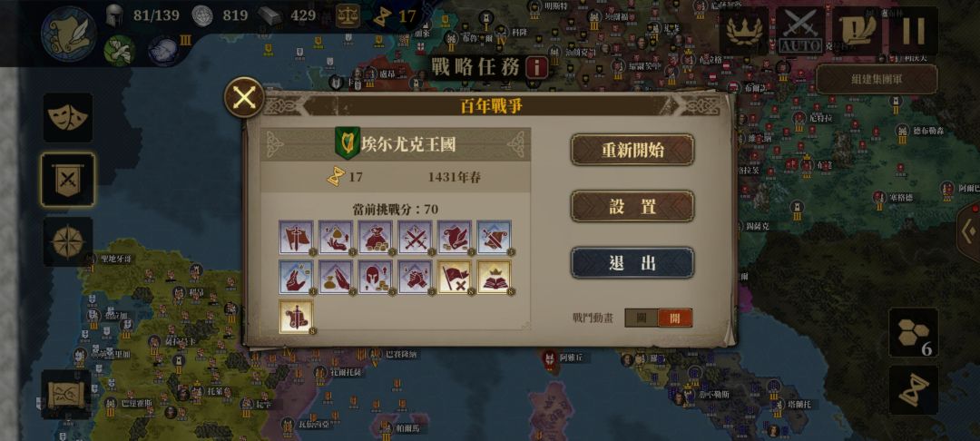This screenshot has width=980, height=441.
Task: Click the 重新開始 button
Action: 632,150
